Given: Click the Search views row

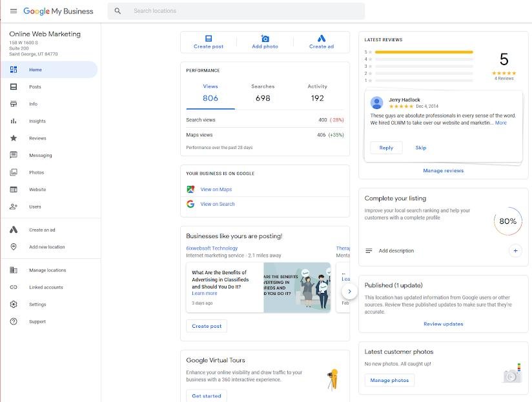Looking at the screenshot, I should click(265, 120).
